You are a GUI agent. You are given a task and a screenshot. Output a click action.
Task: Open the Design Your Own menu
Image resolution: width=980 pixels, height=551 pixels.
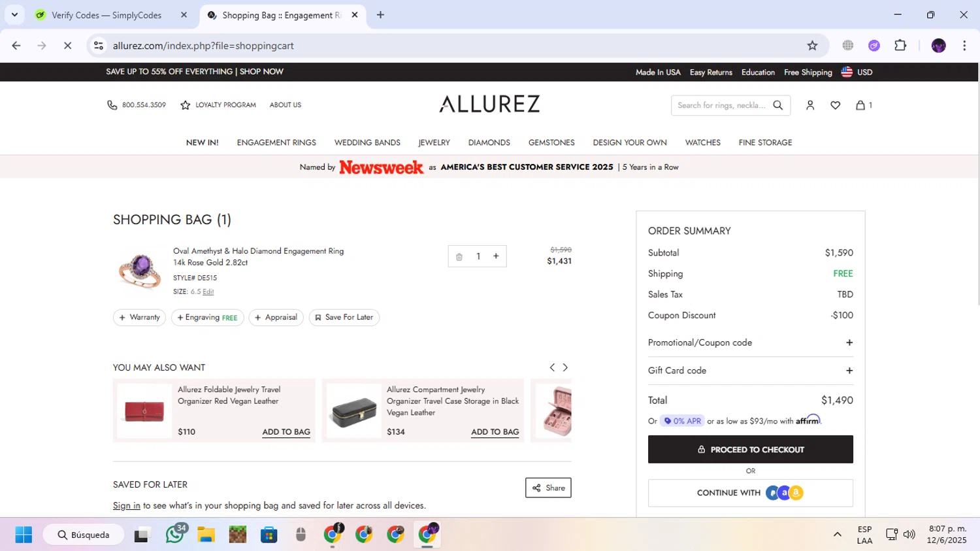630,142
